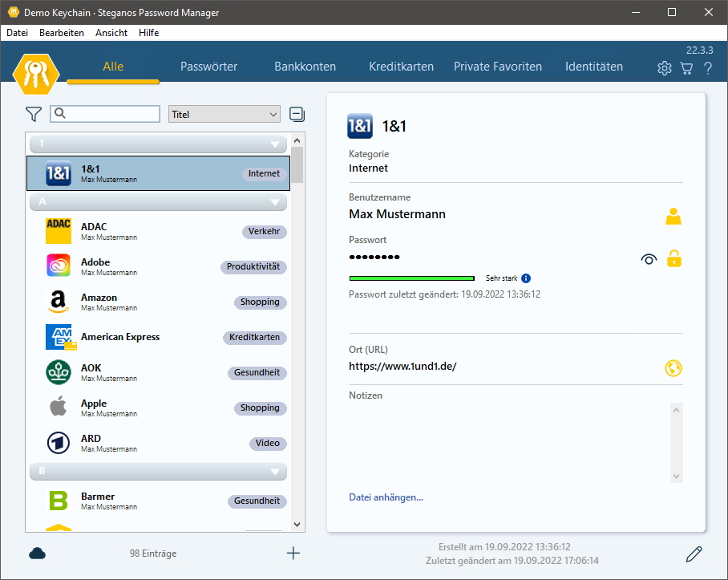
Task: Collapse the group A header
Action: (158, 201)
